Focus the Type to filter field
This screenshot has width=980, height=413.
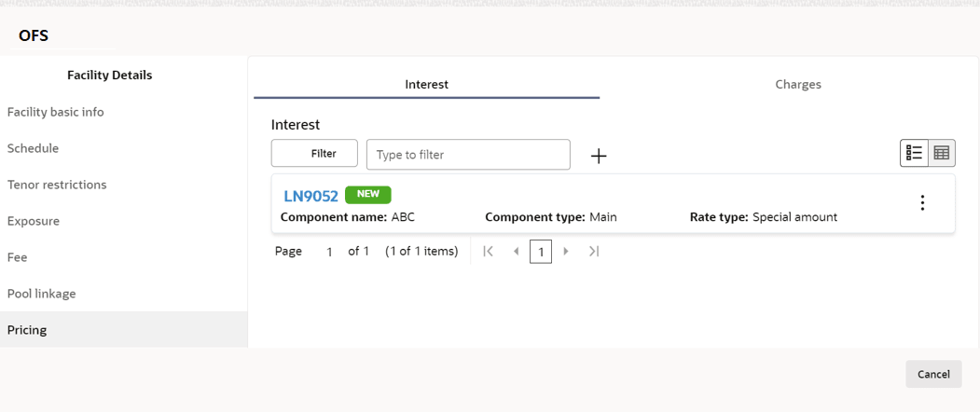click(x=467, y=155)
